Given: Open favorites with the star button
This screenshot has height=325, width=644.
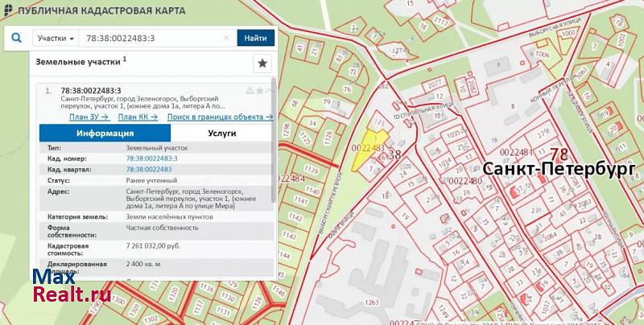Looking at the screenshot, I should click(x=262, y=63).
